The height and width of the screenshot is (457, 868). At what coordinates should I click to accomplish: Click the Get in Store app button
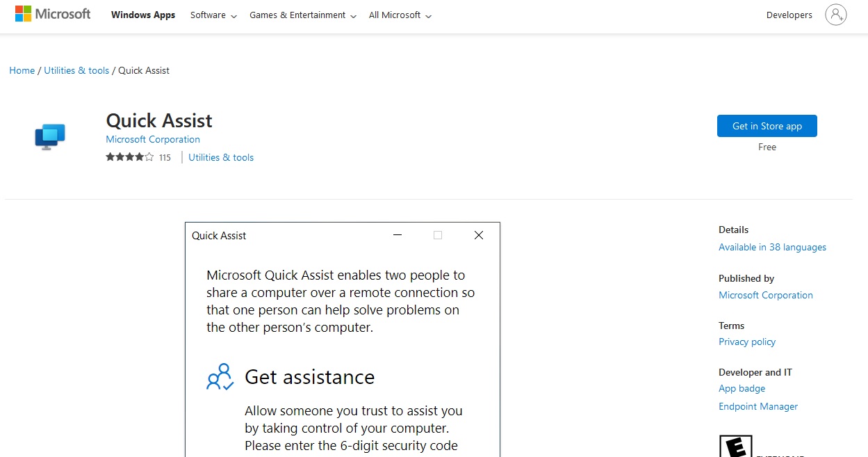[x=767, y=126]
